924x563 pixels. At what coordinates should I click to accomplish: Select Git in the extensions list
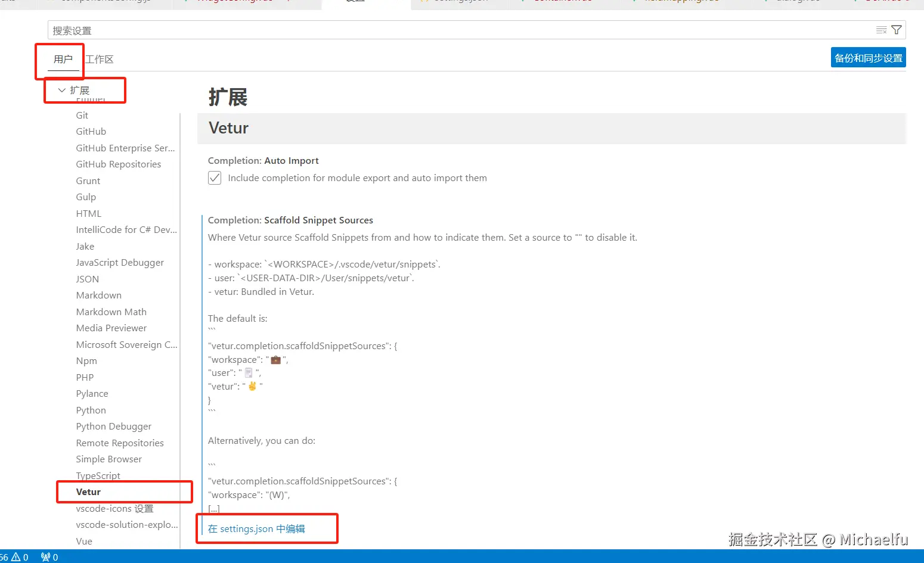tap(82, 116)
